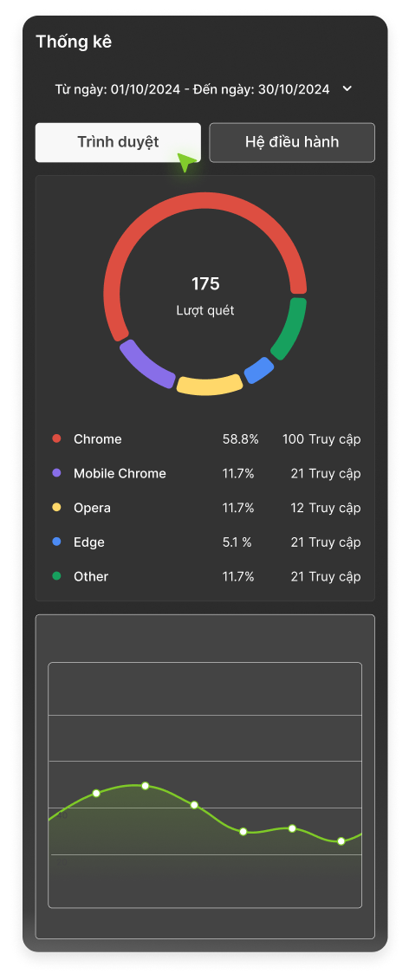Select the Chrome row label
Screen dimensions: 409x980
(98, 439)
